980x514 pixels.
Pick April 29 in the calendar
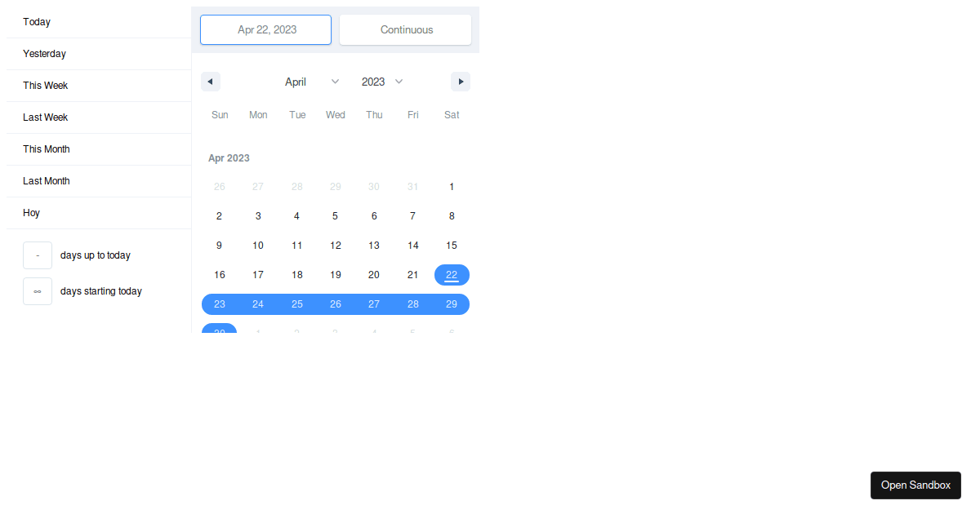pos(452,304)
